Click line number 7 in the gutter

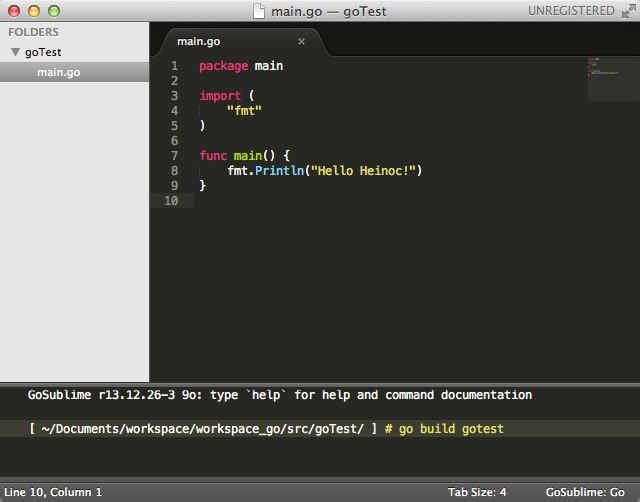point(174,156)
